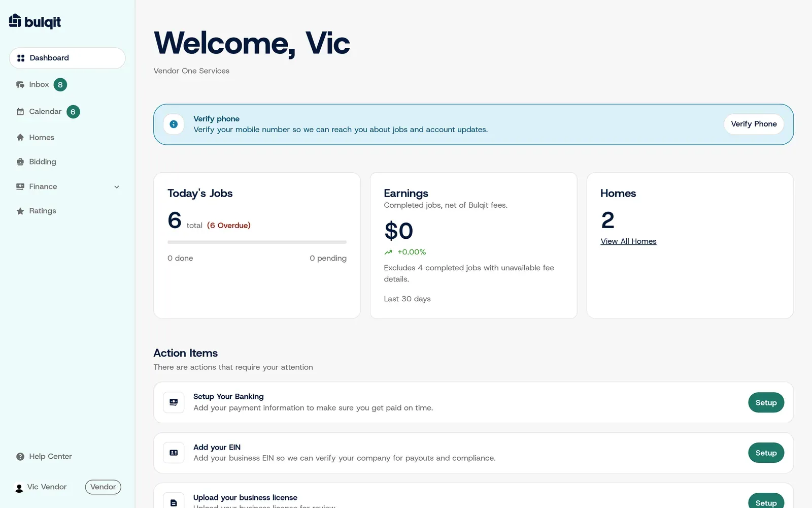
Task: Click the info icon in Verify phone banner
Action: click(x=174, y=124)
